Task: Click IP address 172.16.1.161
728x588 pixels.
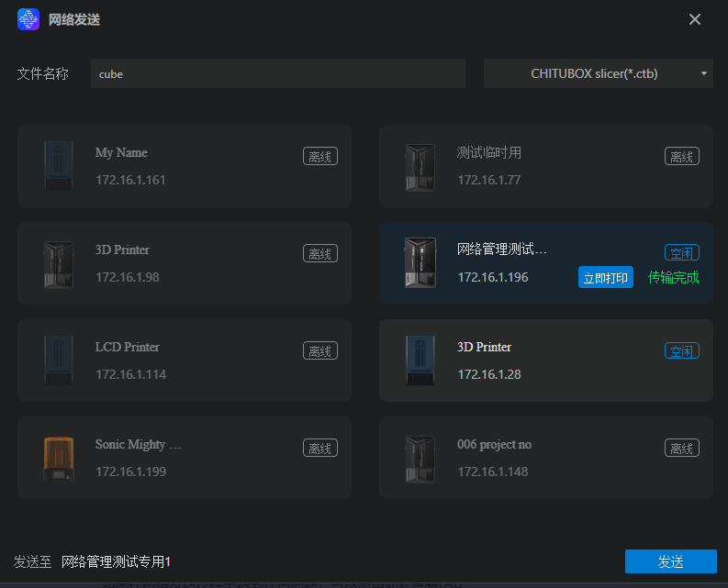Action: click(x=130, y=180)
